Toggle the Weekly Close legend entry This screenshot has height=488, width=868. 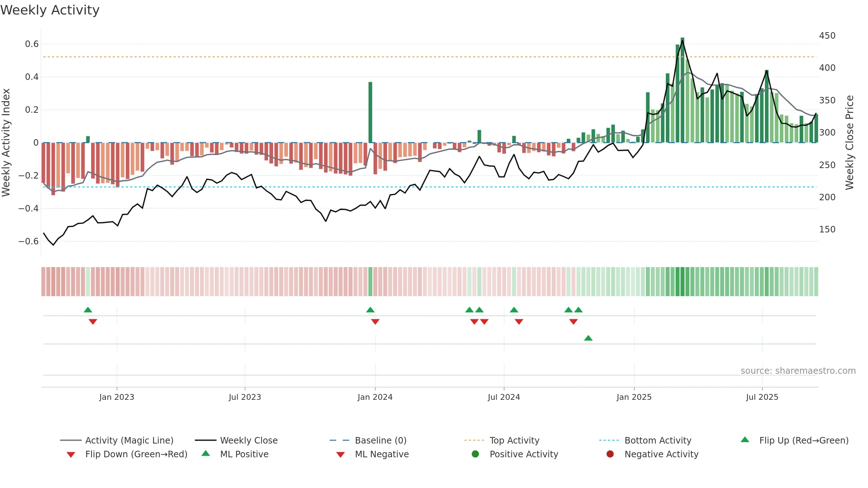pyautogui.click(x=236, y=440)
